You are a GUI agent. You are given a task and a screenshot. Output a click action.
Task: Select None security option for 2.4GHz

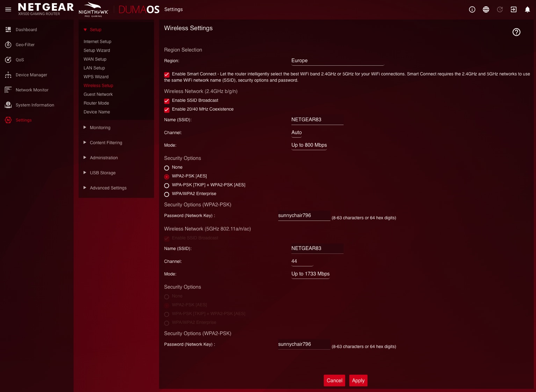[x=167, y=168]
